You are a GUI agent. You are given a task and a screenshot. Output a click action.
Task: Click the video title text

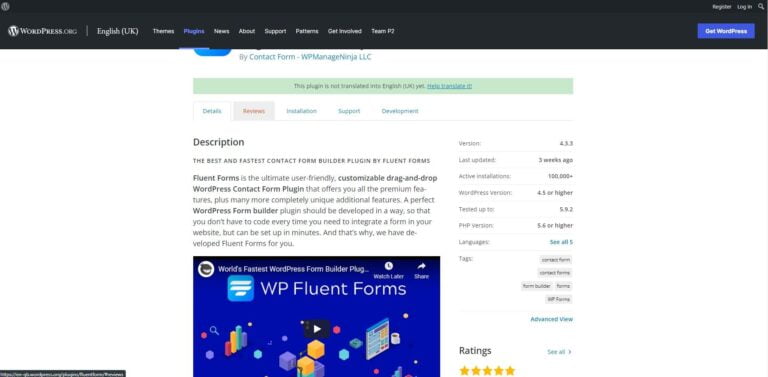[294, 269]
